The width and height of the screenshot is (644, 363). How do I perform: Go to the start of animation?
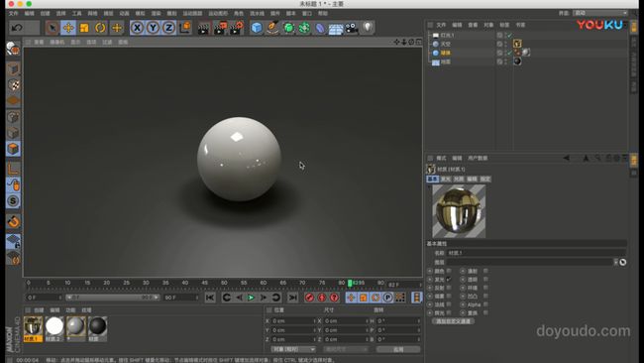coord(210,298)
